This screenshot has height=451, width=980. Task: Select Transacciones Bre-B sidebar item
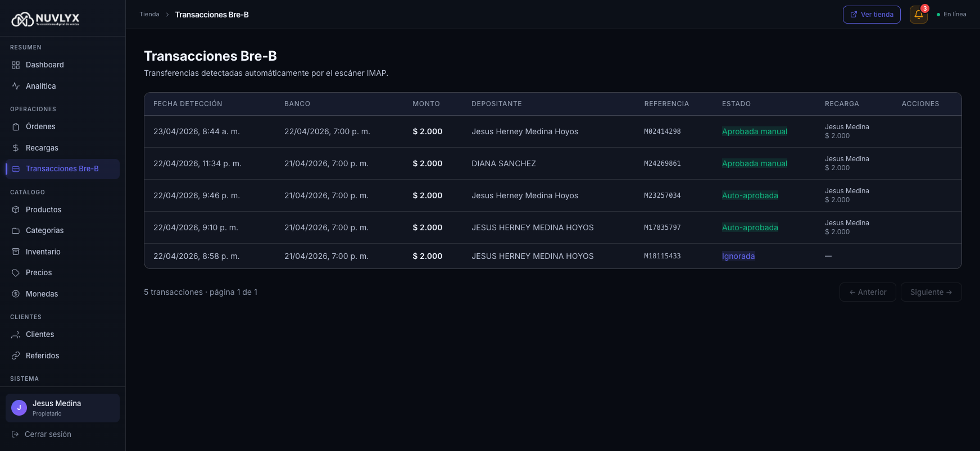[x=62, y=169]
